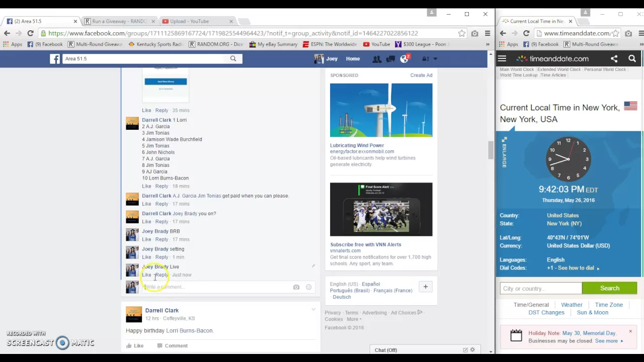
Task: Open chat settings gear icon
Action: (472, 350)
